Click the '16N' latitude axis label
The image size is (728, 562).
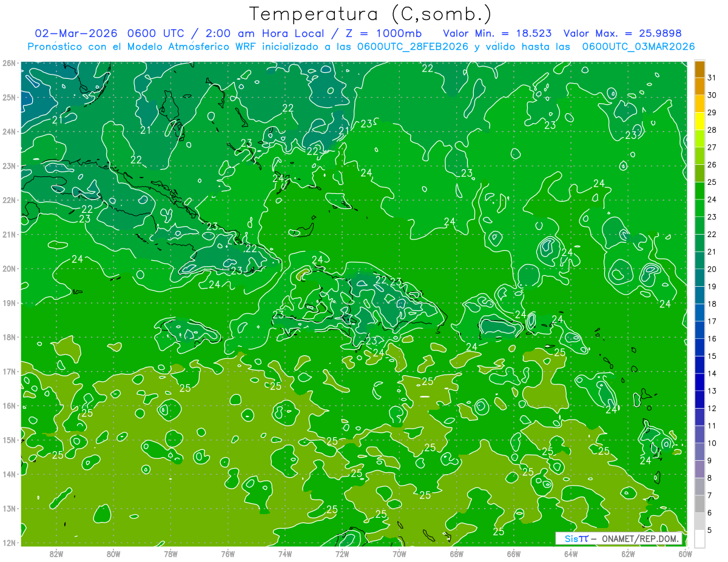tap(8, 406)
